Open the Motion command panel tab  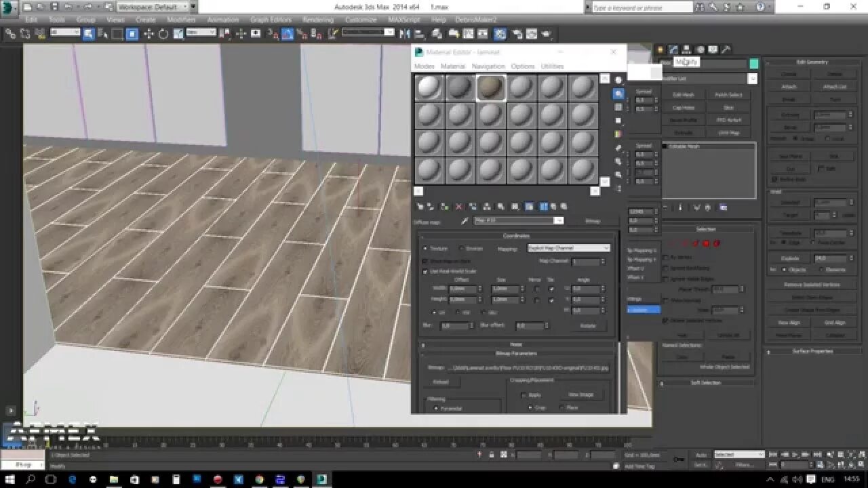[x=700, y=49]
